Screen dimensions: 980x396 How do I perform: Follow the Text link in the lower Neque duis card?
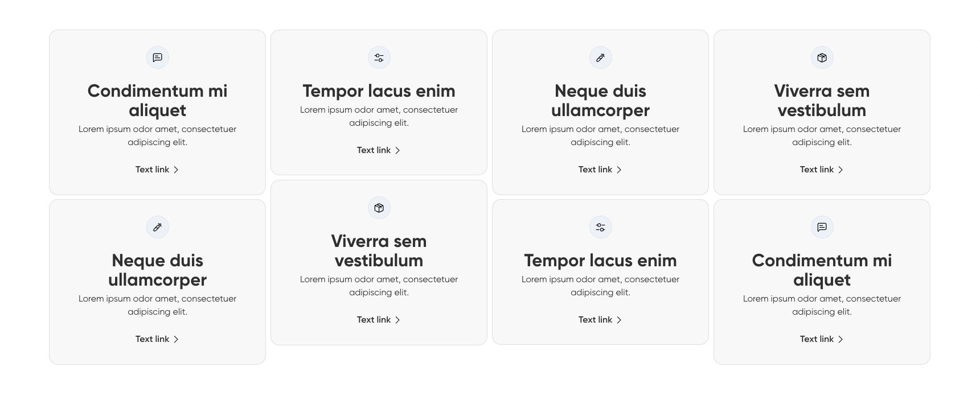click(153, 339)
